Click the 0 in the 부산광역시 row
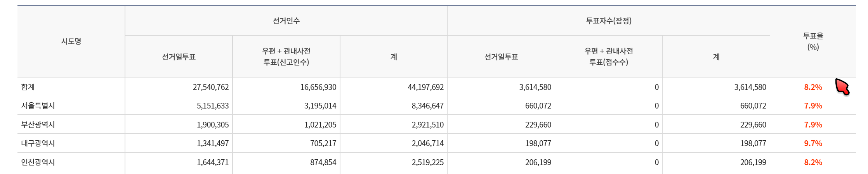The image size is (868, 174). tap(657, 125)
